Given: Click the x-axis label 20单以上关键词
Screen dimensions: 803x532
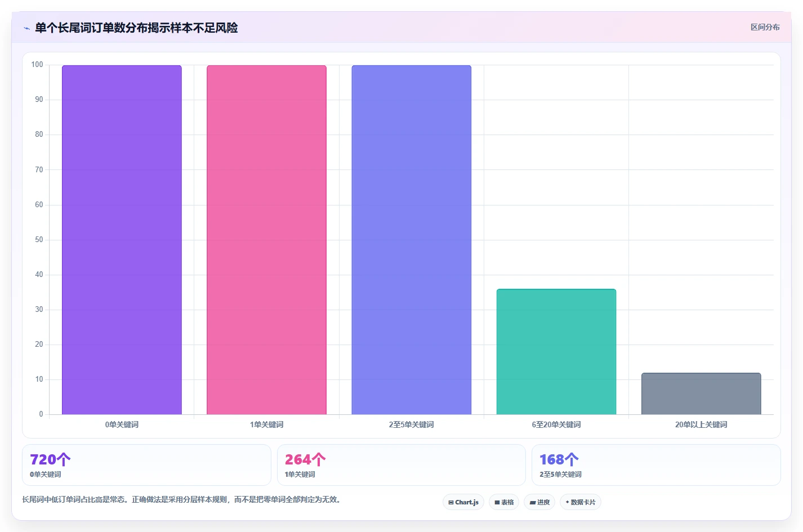Looking at the screenshot, I should coord(701,424).
